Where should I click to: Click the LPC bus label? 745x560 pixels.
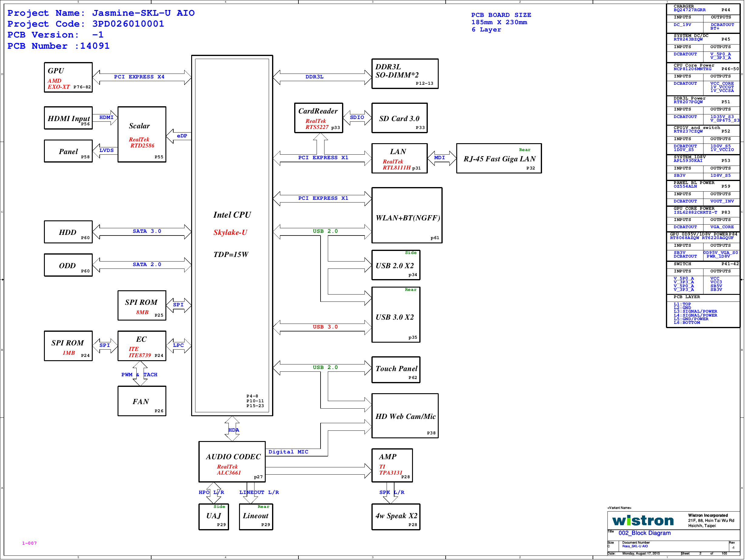(x=178, y=345)
